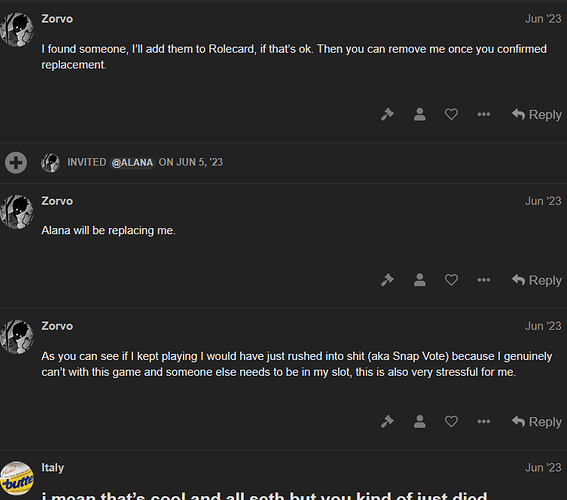Click the user icon on the Snap Vote post
This screenshot has width=567, height=500.
pyautogui.click(x=419, y=422)
